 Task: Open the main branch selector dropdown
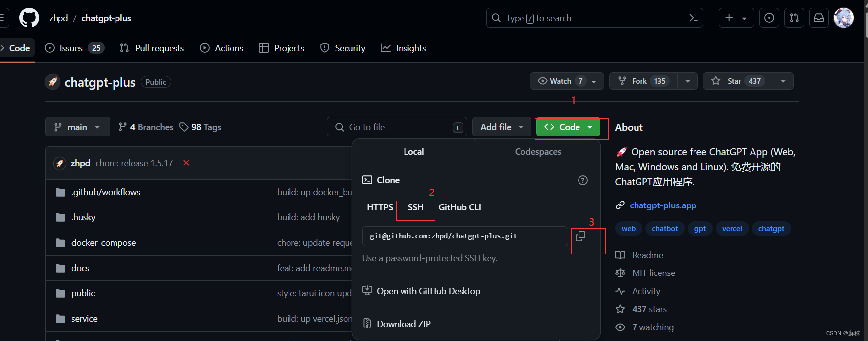[77, 127]
